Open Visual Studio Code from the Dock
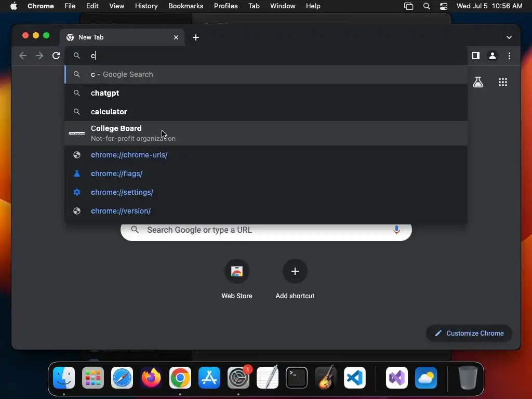This screenshot has width=532, height=399. coord(354,378)
